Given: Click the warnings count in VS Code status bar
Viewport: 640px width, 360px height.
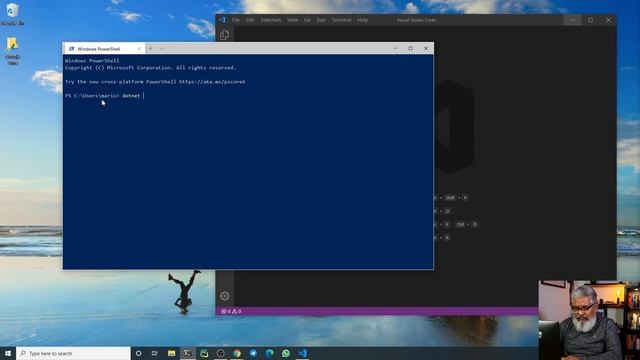Looking at the screenshot, I should pyautogui.click(x=237, y=311).
